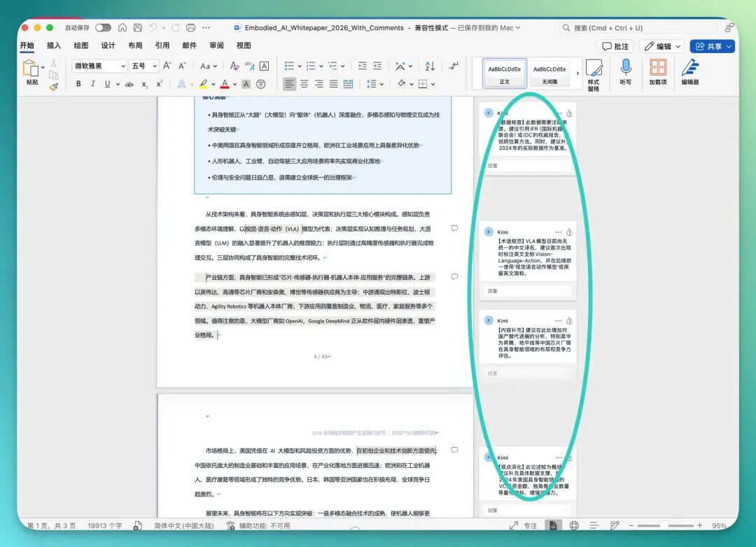This screenshot has height=547, width=756.
Task: Select center alignment
Action: (304, 84)
